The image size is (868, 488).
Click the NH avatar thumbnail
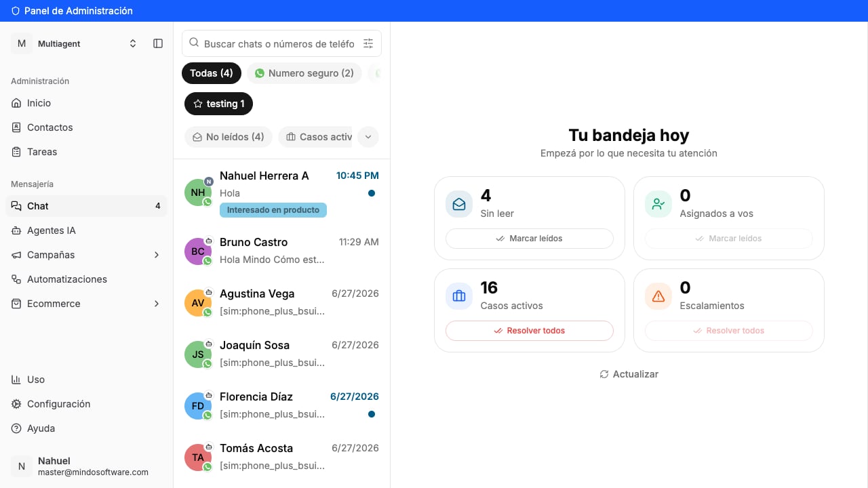click(x=198, y=192)
